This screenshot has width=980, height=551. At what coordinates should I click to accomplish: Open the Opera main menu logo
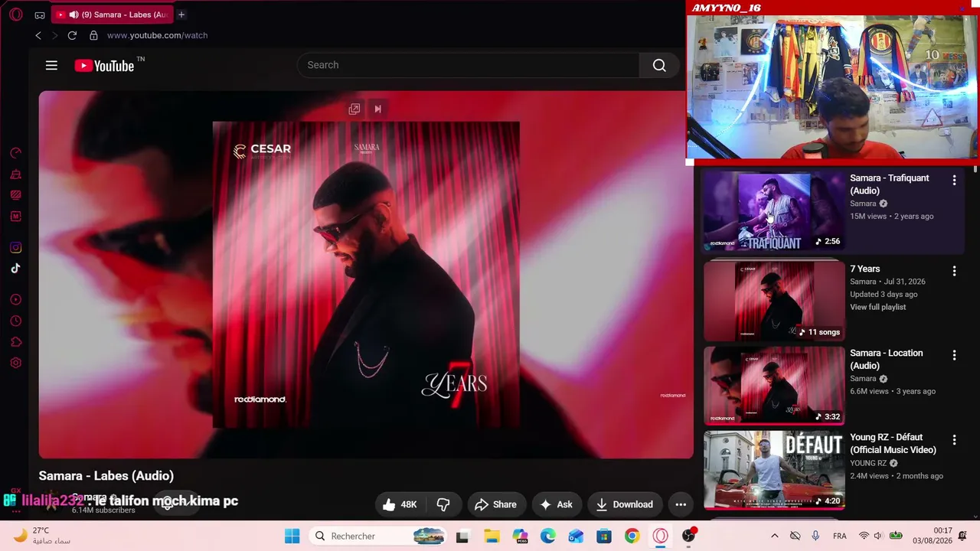15,15
